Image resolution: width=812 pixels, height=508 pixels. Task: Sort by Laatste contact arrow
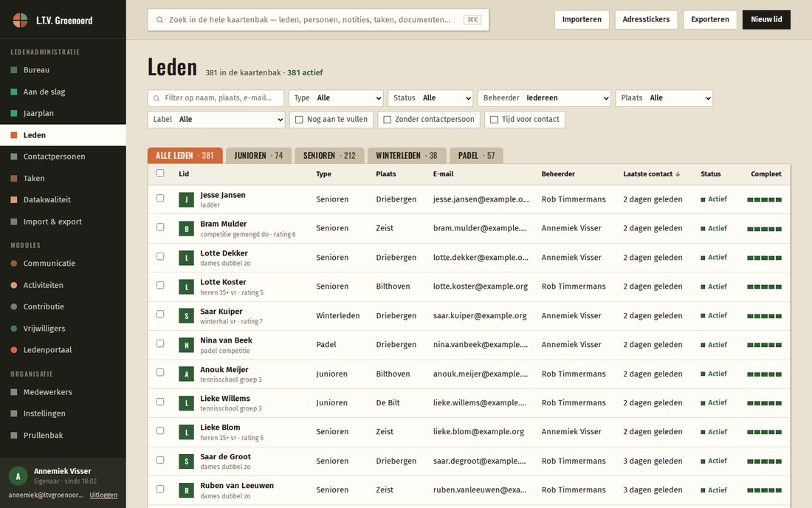pyautogui.click(x=678, y=174)
